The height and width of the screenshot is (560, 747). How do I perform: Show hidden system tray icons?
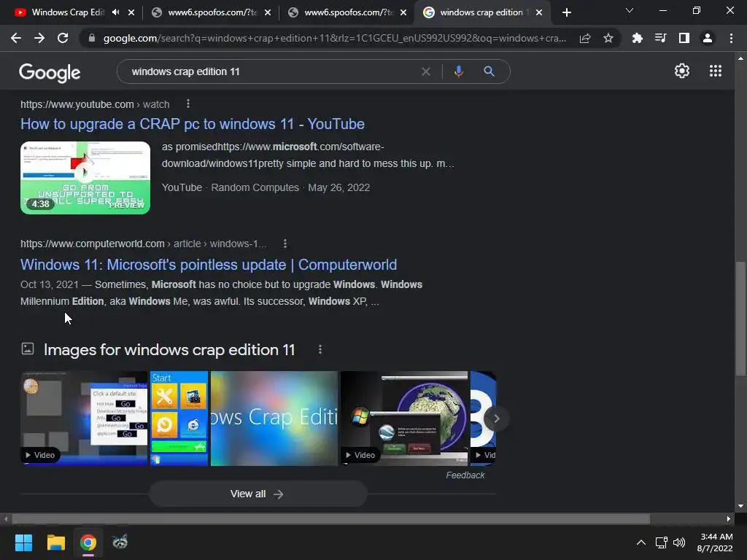pos(641,542)
